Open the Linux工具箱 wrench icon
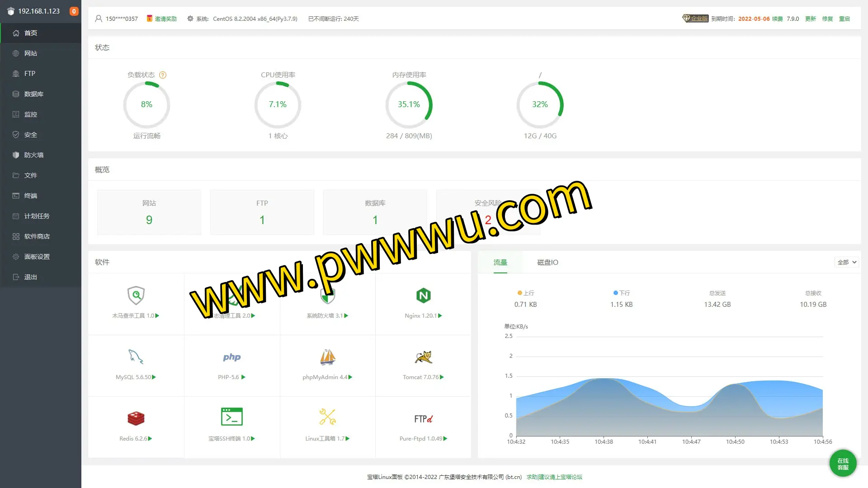Screen dimensions: 868x488 327,417
